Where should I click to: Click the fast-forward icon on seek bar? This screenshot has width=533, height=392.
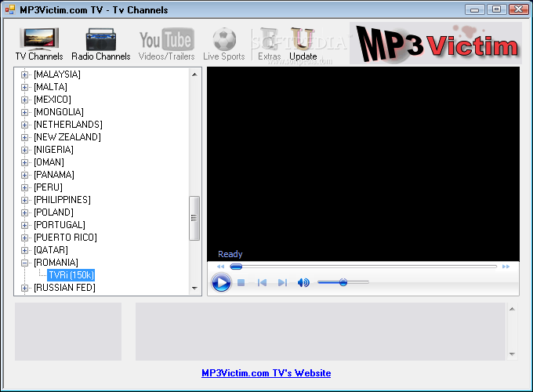pos(506,267)
